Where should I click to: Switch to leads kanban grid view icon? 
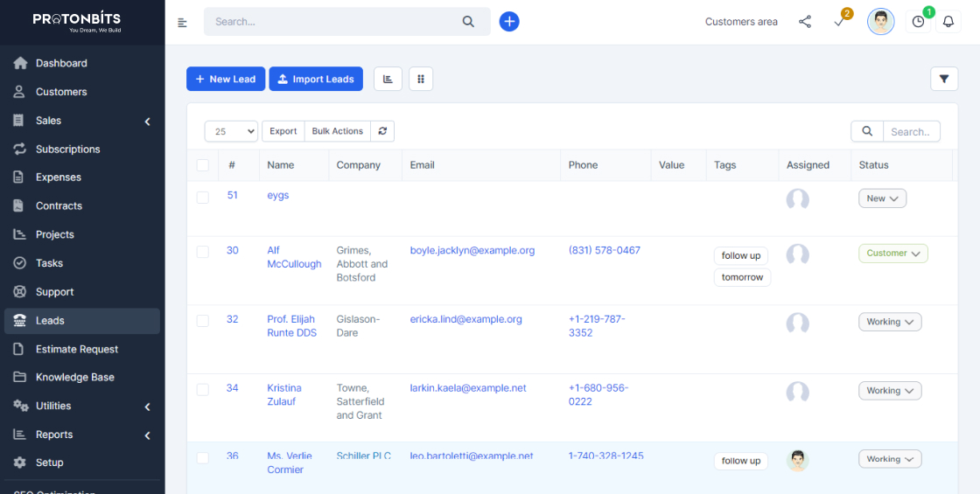[x=421, y=79]
